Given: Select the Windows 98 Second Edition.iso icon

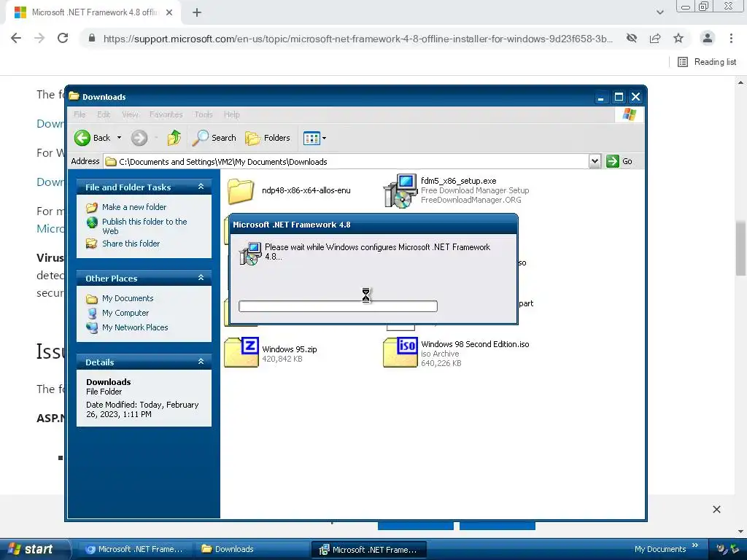Looking at the screenshot, I should click(400, 352).
